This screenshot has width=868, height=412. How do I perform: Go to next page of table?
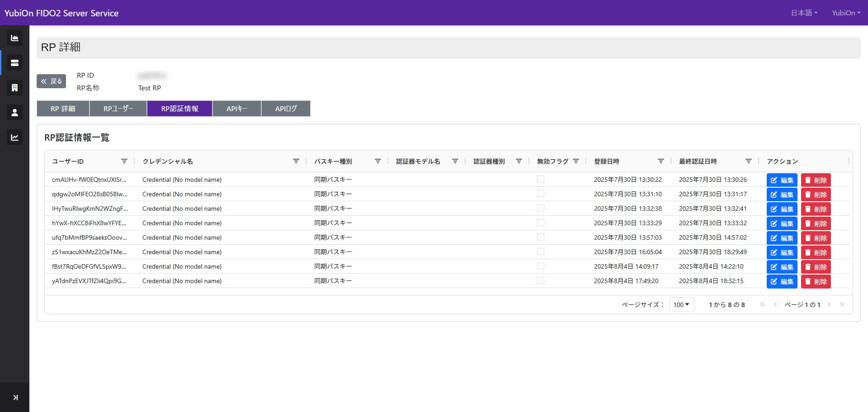point(829,304)
